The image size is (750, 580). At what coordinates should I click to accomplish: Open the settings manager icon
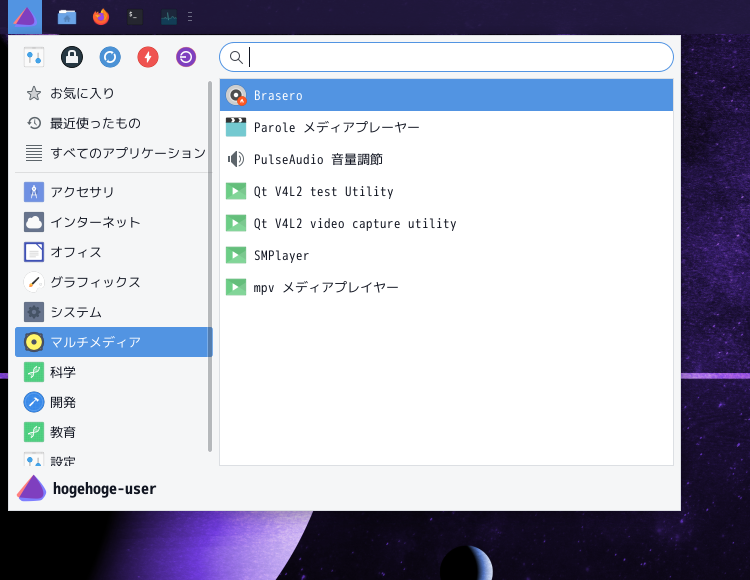pyautogui.click(x=34, y=57)
